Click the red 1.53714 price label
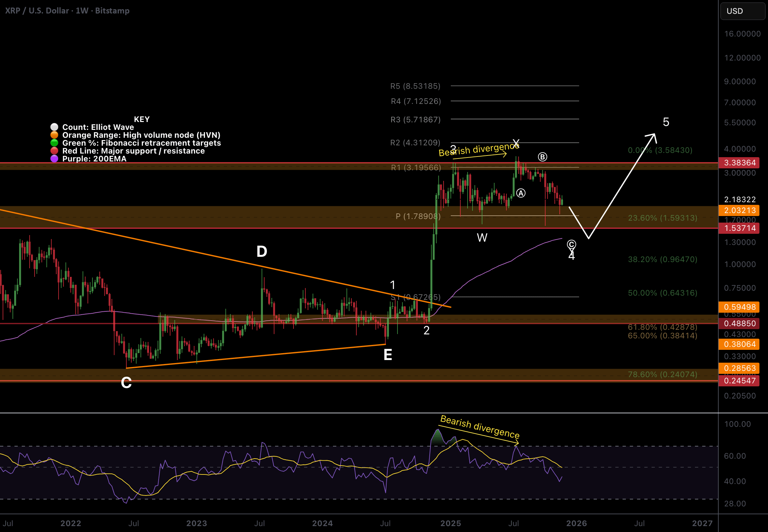This screenshot has height=532, width=768. [x=739, y=228]
